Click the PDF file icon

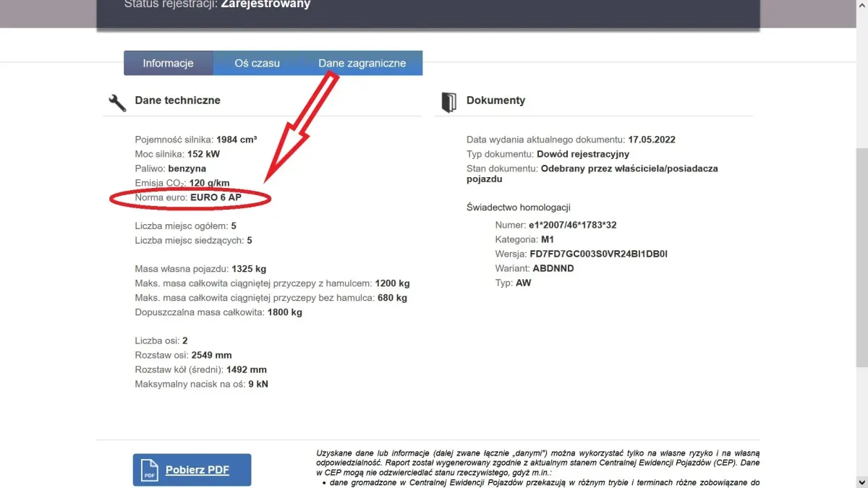pos(150,470)
